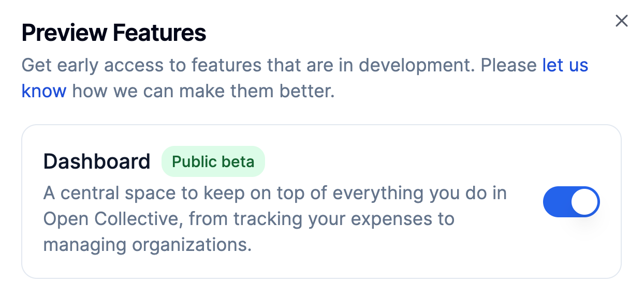Turn off the blue Dashboard switch

tap(571, 202)
